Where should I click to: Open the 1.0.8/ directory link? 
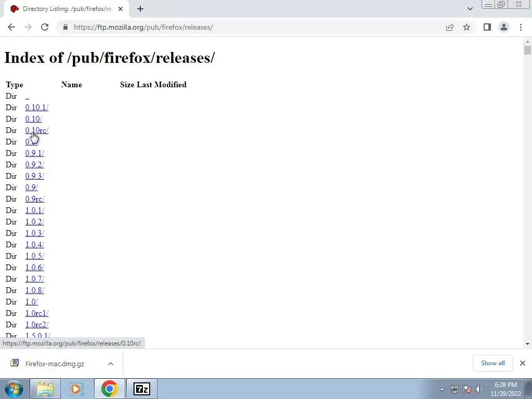coord(35,290)
